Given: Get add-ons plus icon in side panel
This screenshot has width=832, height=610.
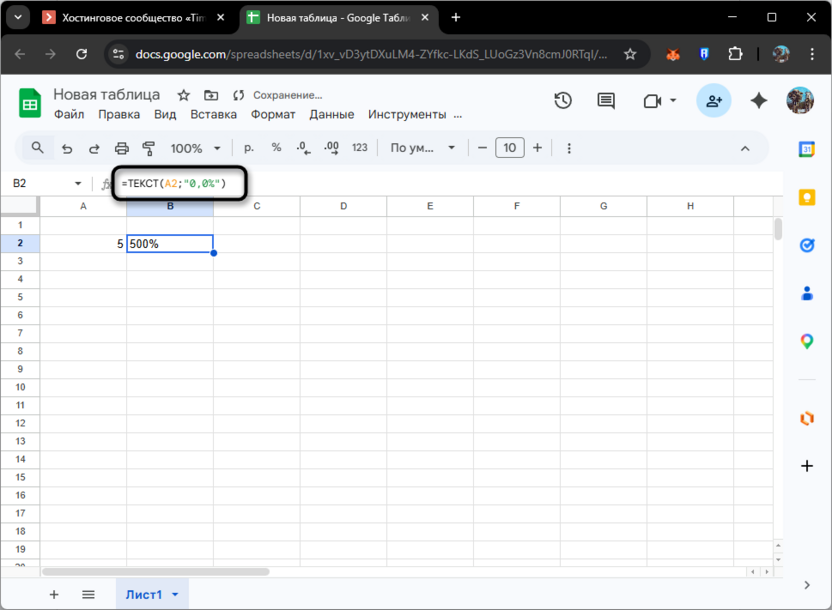Looking at the screenshot, I should coord(807,466).
